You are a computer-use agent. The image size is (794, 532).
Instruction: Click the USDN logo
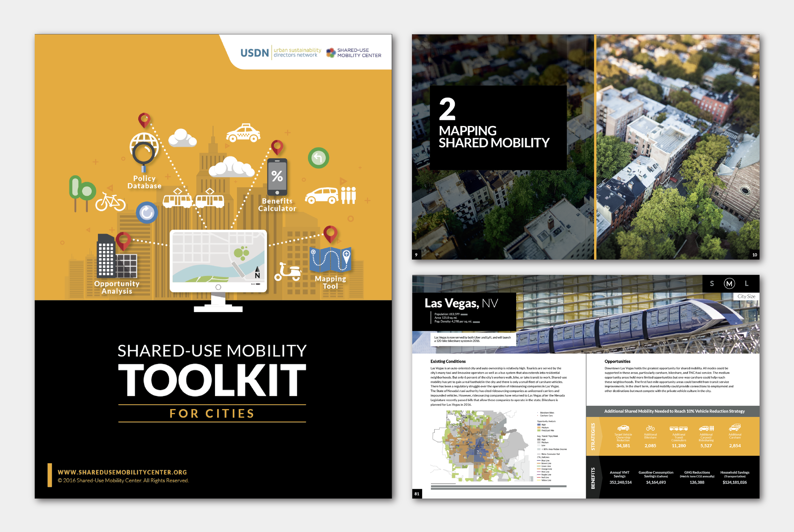280,53
